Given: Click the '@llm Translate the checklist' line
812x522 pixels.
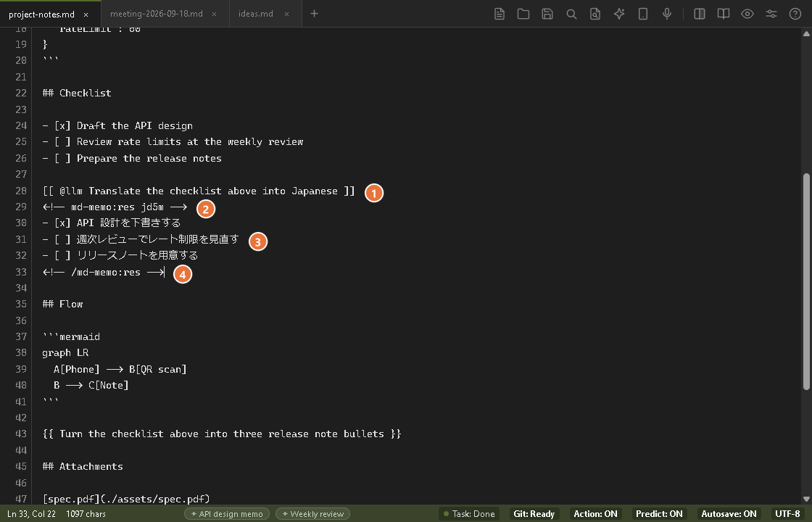Looking at the screenshot, I should coord(199,191).
